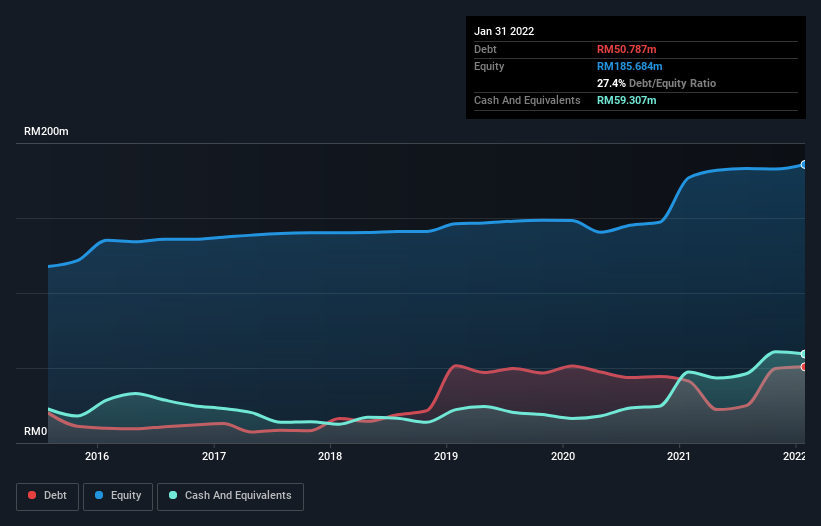Click tooltip's Cash And Equivalents label
Viewport: 821px width, 526px height.
point(527,100)
